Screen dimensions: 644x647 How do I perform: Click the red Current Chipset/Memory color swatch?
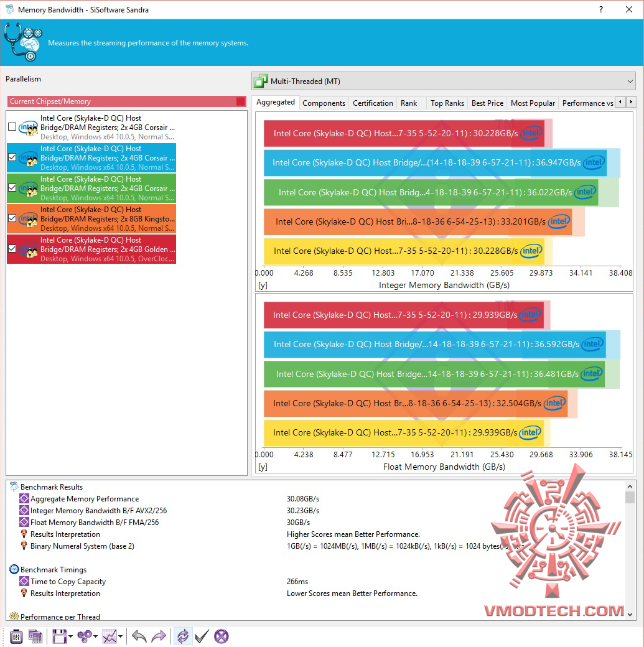tap(241, 101)
